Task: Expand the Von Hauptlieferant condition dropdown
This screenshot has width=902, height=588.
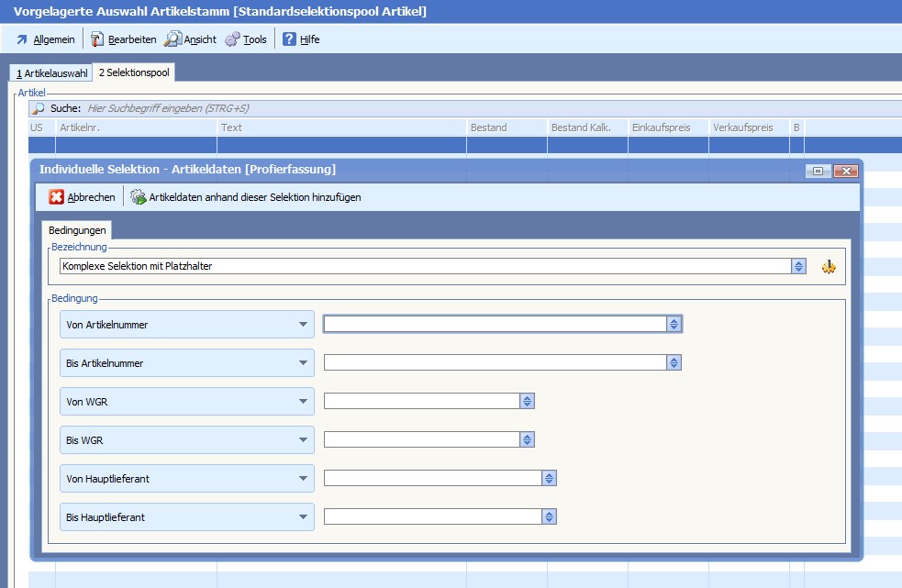Action: coord(303,479)
